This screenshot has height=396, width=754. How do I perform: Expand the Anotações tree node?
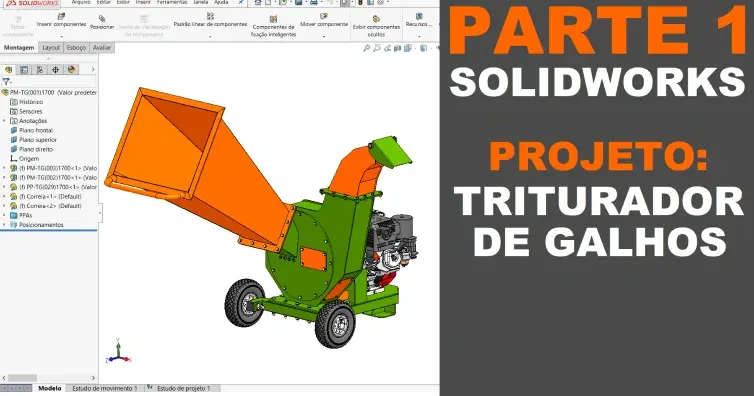(4, 121)
